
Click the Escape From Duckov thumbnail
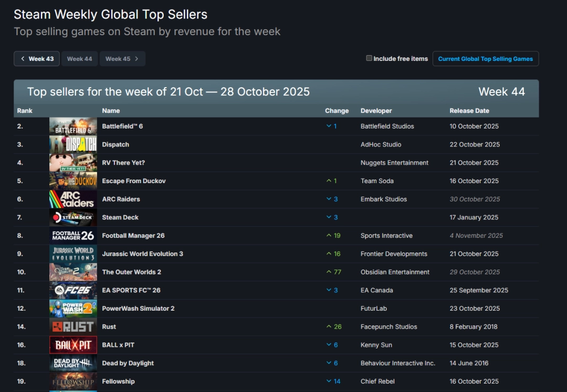point(73,181)
